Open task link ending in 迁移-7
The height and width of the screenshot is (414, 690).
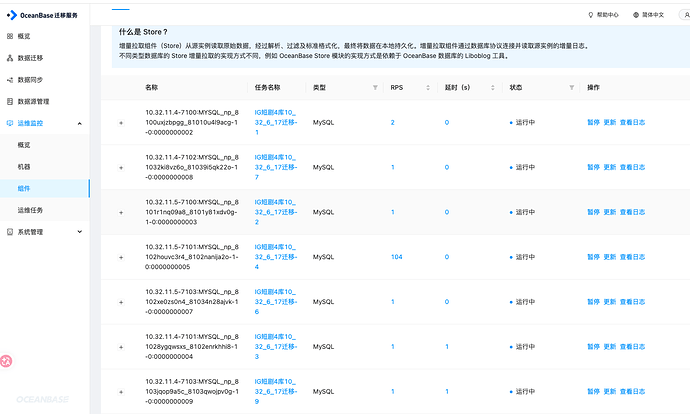275,167
